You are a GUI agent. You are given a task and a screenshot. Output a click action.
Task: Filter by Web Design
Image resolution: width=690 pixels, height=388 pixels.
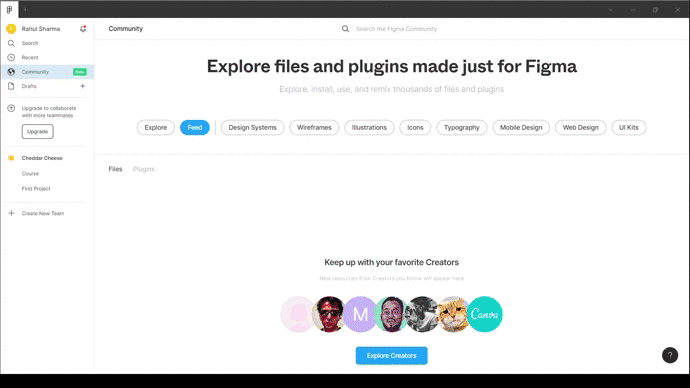point(580,128)
